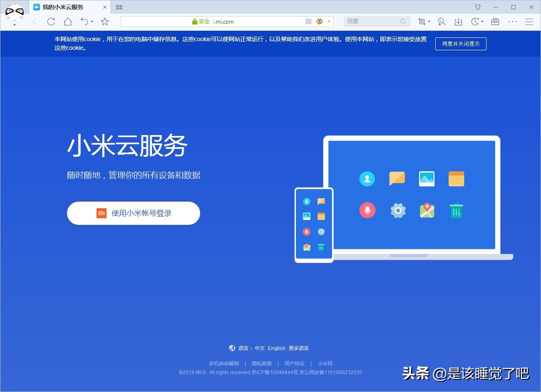Open 隐私政策 privacy policy link
This screenshot has height=392, width=541.
[262, 364]
